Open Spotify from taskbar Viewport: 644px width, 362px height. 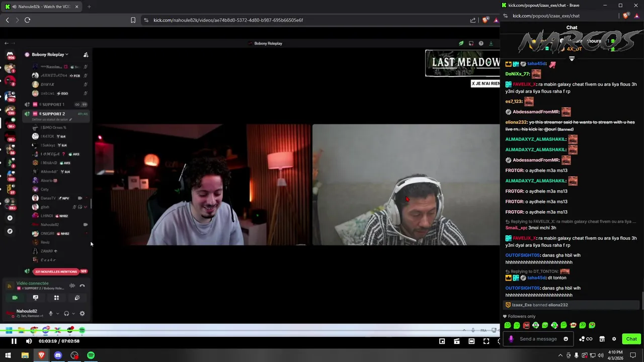pyautogui.click(x=91, y=355)
